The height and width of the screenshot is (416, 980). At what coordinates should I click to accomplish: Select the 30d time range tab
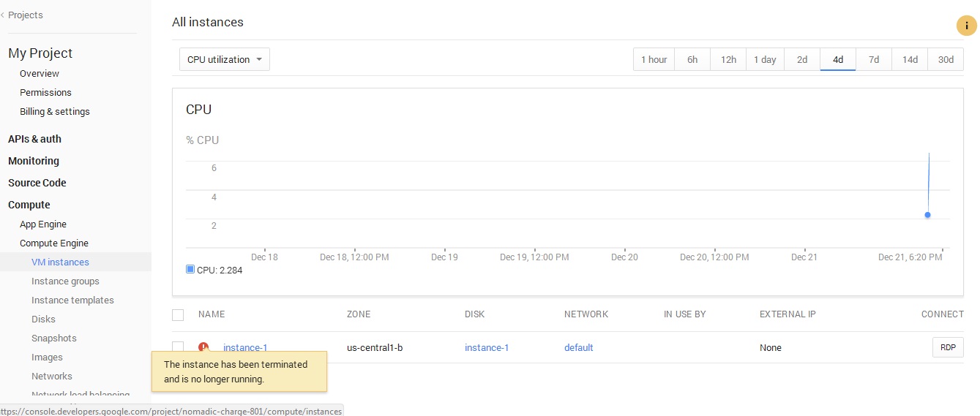pos(946,59)
